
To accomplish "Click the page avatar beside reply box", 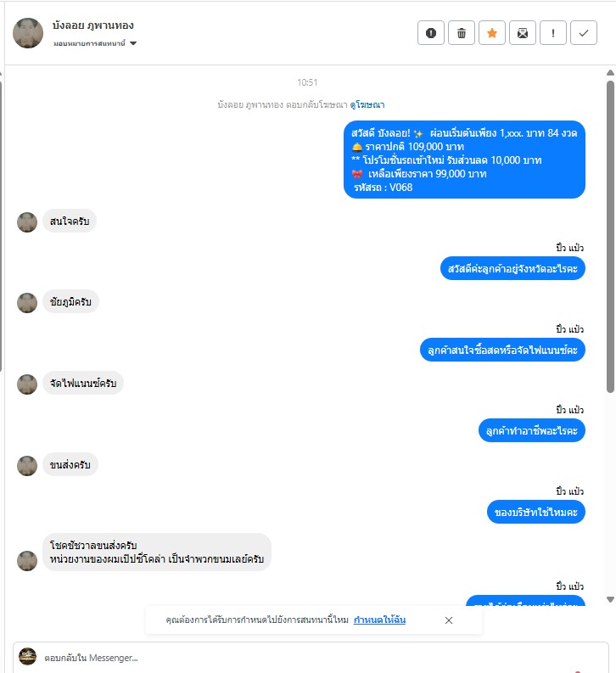I will (x=27, y=657).
